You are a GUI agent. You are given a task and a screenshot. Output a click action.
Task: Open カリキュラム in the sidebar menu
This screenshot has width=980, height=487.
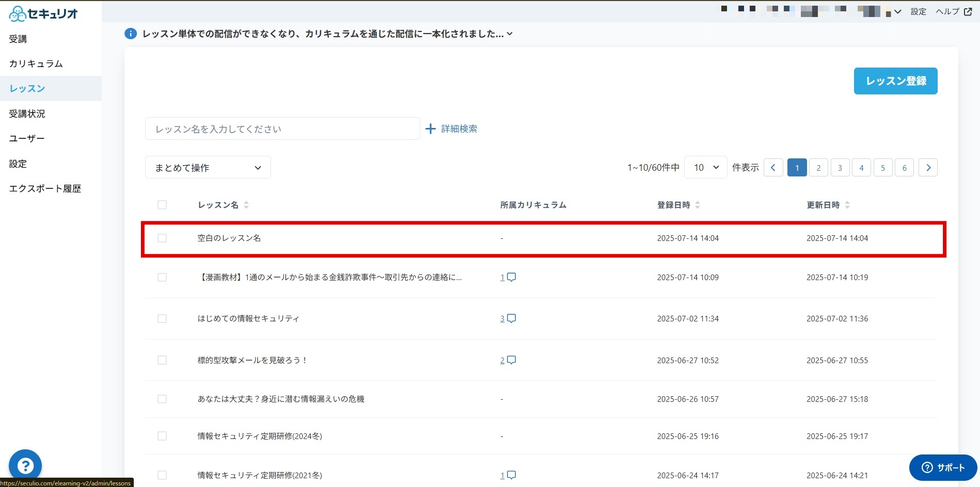tap(36, 63)
